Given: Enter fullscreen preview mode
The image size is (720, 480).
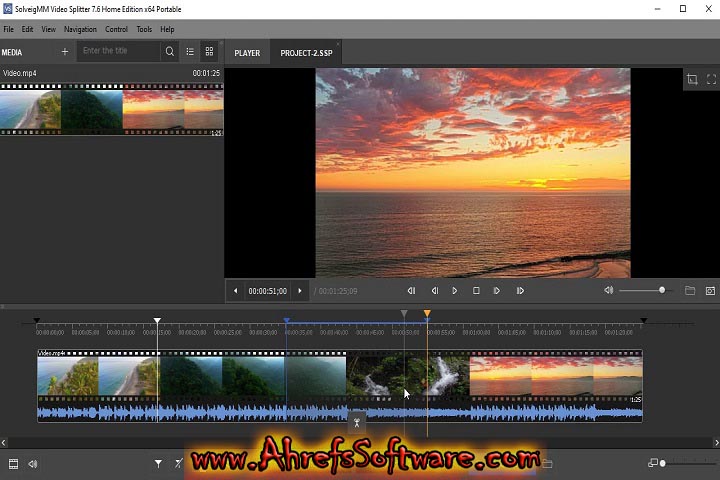Looking at the screenshot, I should [x=712, y=79].
